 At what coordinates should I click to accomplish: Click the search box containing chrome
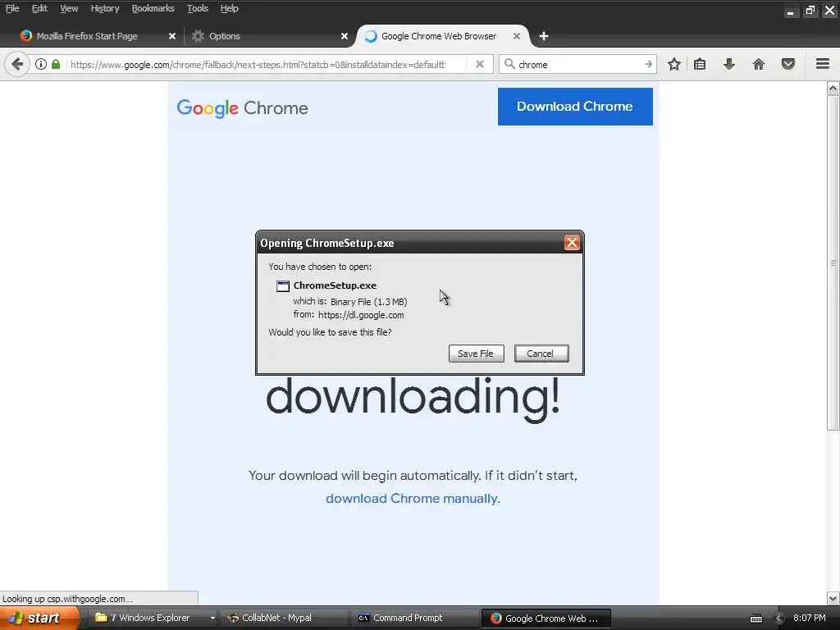tap(578, 64)
